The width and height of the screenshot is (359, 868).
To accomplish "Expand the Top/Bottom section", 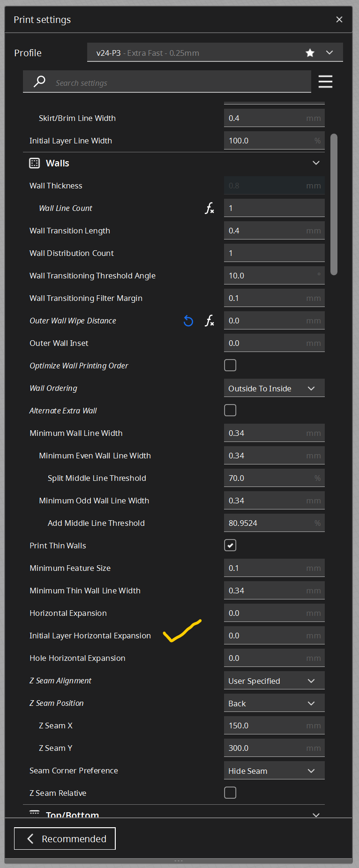I will 315,815.
